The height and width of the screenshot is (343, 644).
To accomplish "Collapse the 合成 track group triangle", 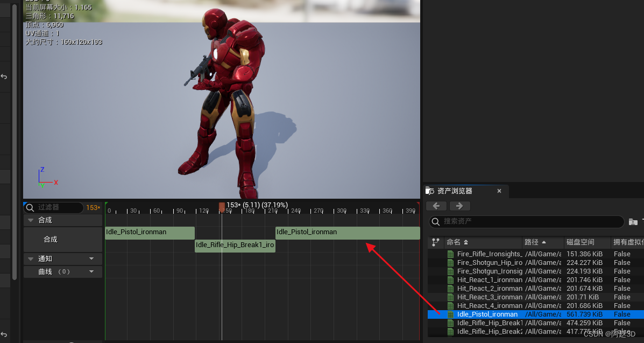I will click(x=30, y=220).
